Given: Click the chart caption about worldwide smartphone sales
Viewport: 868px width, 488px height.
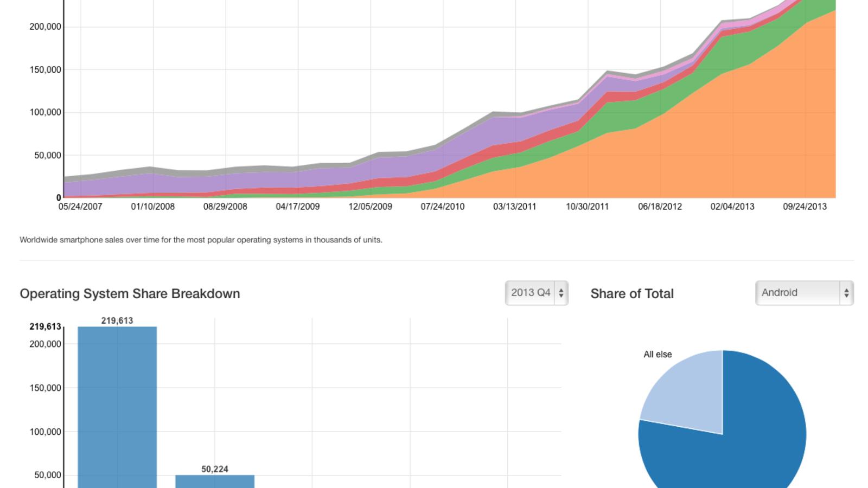Looking at the screenshot, I should click(x=201, y=240).
